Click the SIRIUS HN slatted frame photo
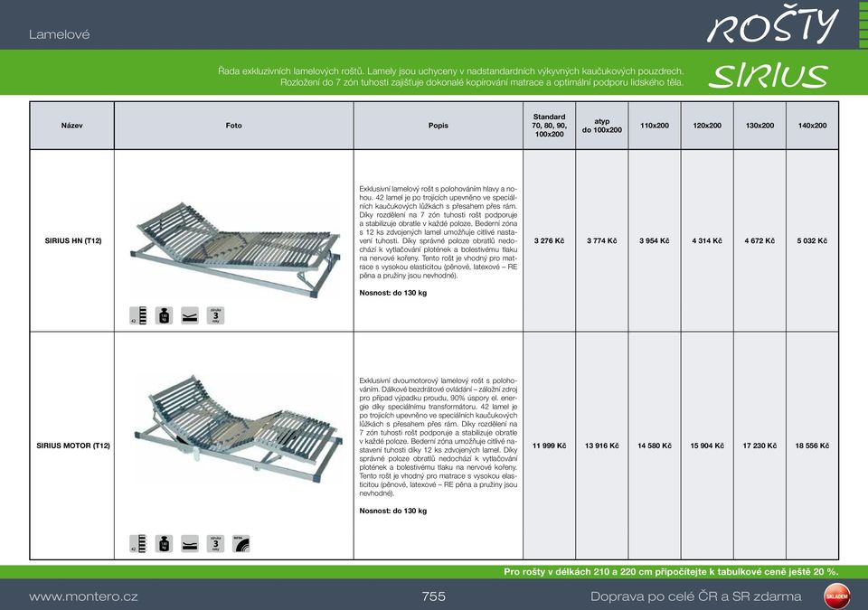Image resolution: width=868 pixels, height=610 pixels. [235, 250]
